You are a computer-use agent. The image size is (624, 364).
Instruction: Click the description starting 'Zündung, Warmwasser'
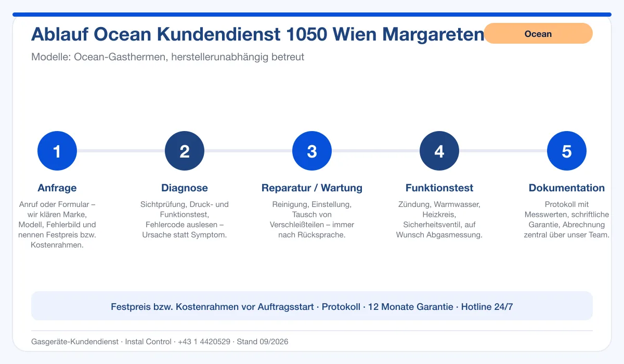(x=439, y=219)
